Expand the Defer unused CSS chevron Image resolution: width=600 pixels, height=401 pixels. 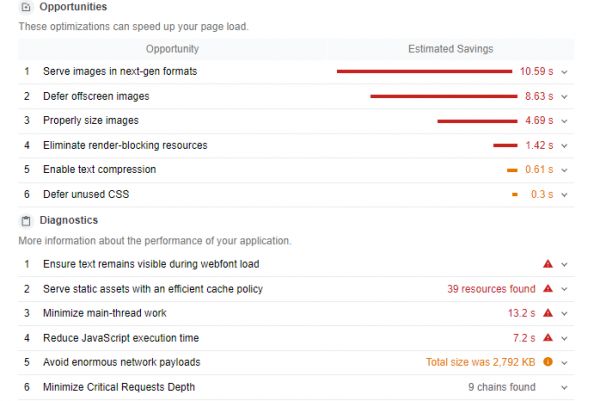tap(564, 195)
